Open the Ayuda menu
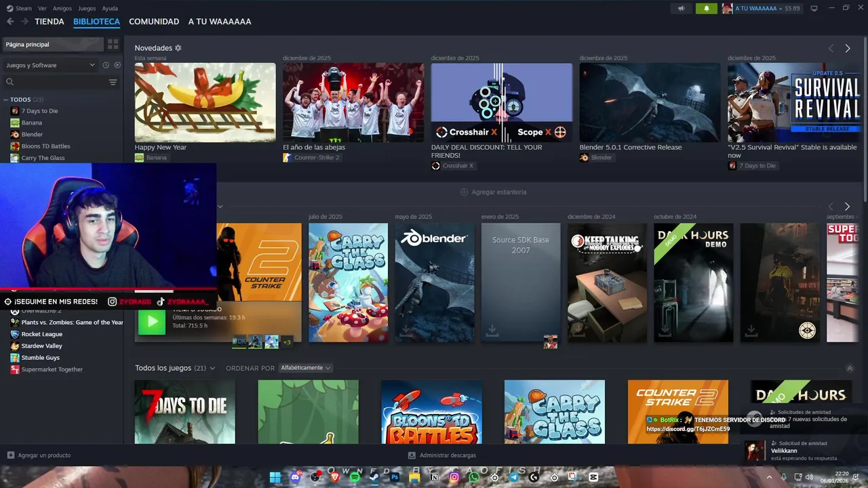 [110, 8]
